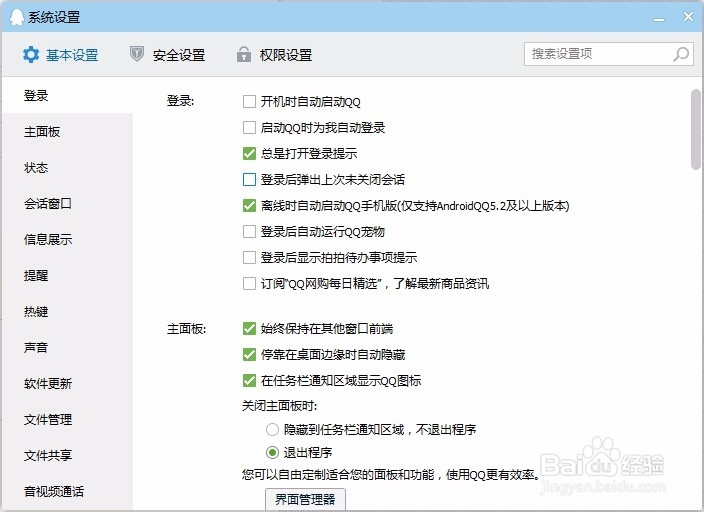Image resolution: width=704 pixels, height=512 pixels.
Task: Click the 界面管理器 button
Action: click(305, 499)
